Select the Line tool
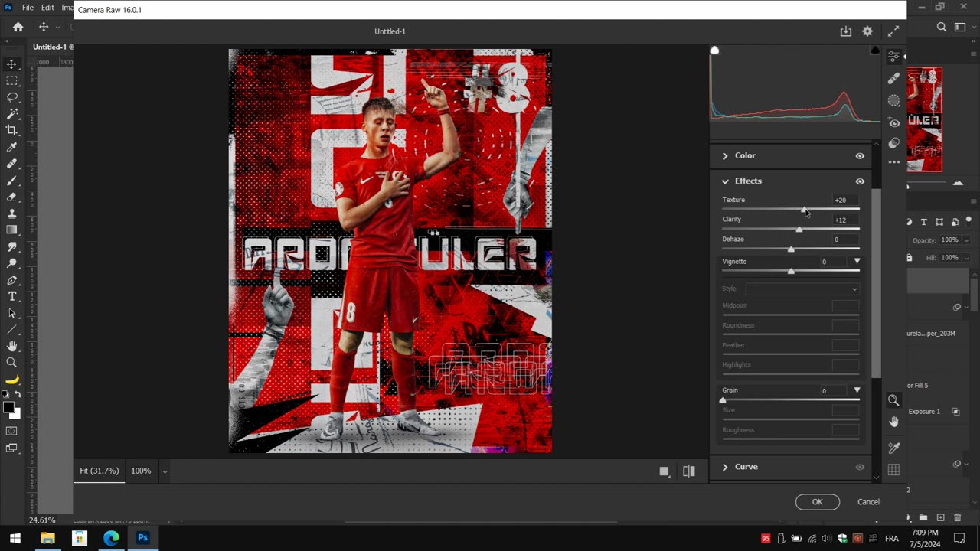The width and height of the screenshot is (980, 551). pos(11,330)
